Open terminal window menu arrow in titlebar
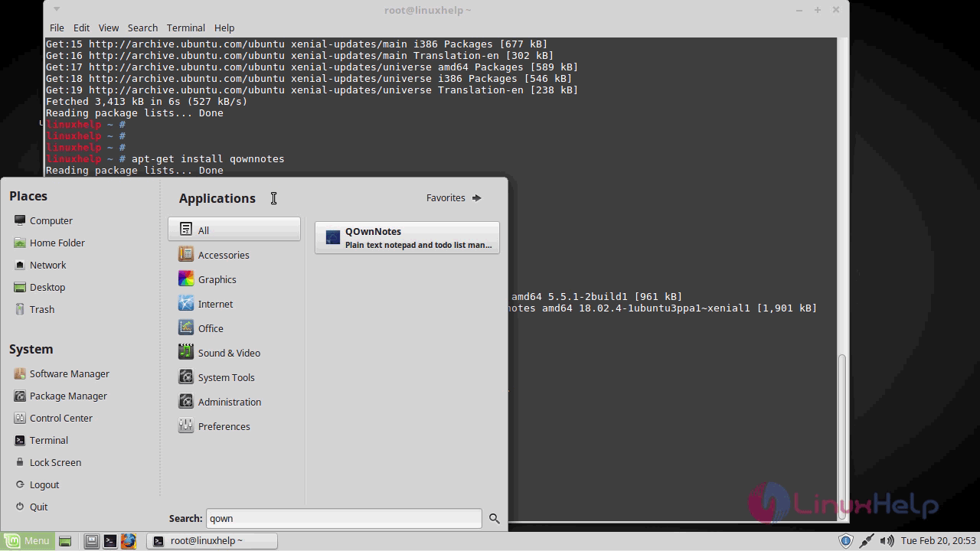Viewport: 980px width, 551px height. tap(57, 10)
